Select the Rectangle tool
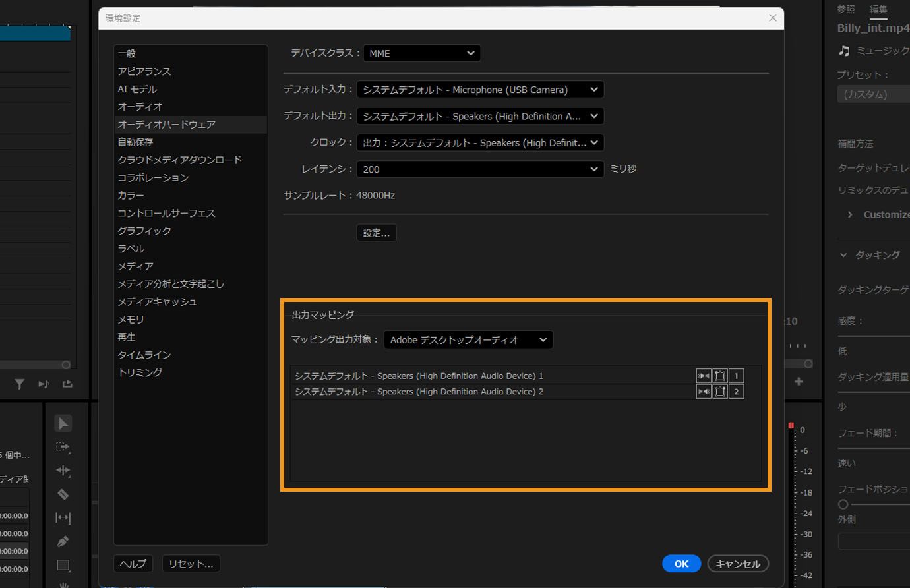Screen dimensions: 910x588 pyautogui.click(x=63, y=565)
